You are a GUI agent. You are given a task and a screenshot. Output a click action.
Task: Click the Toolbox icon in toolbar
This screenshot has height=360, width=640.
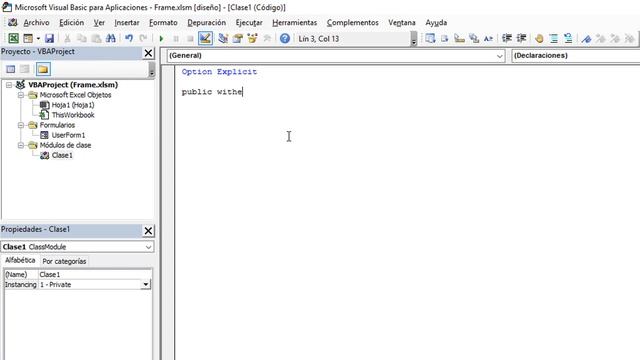pyautogui.click(x=267, y=38)
